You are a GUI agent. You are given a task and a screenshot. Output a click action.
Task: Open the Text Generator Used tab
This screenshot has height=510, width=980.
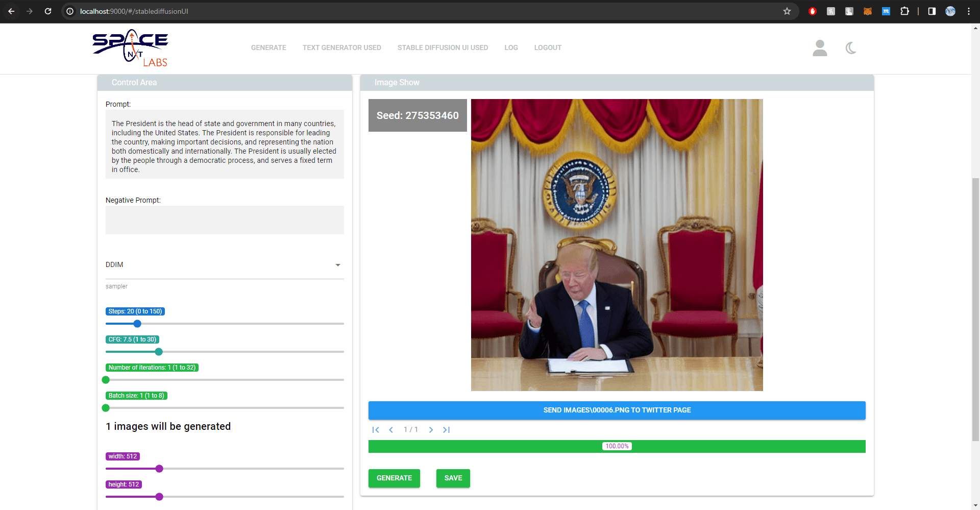coord(341,47)
